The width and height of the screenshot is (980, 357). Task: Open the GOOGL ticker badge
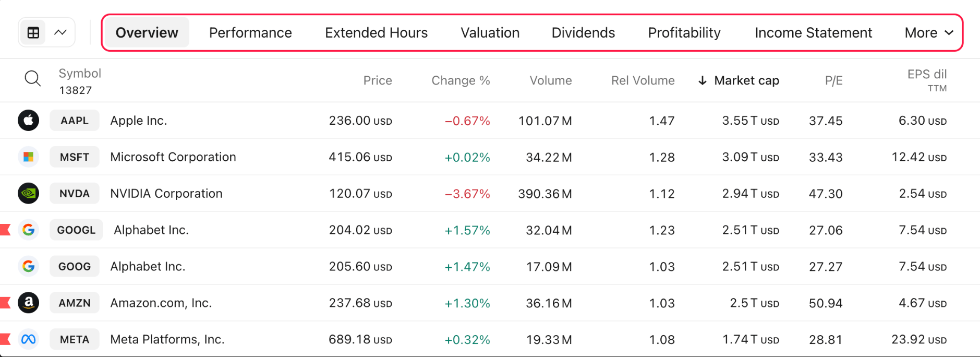pyautogui.click(x=76, y=230)
